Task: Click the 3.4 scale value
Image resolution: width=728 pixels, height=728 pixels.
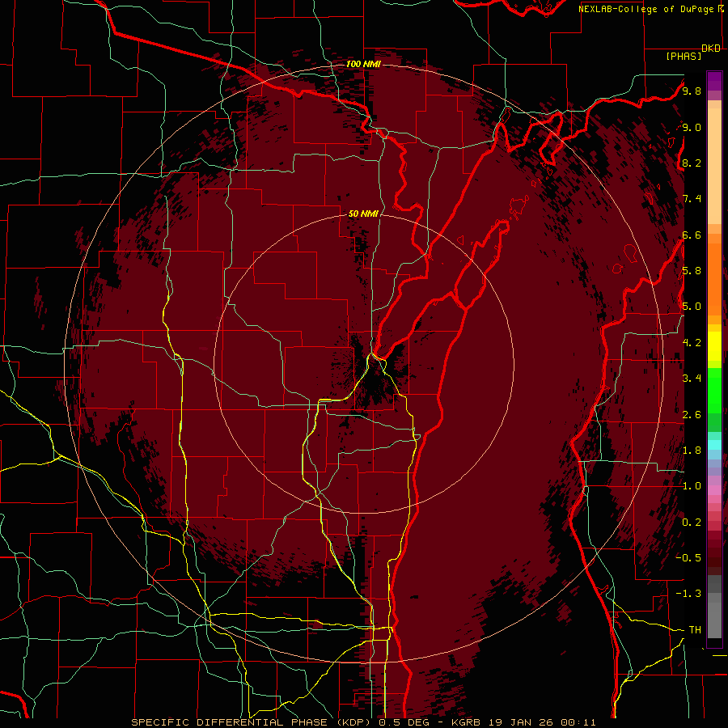Action: tap(692, 379)
